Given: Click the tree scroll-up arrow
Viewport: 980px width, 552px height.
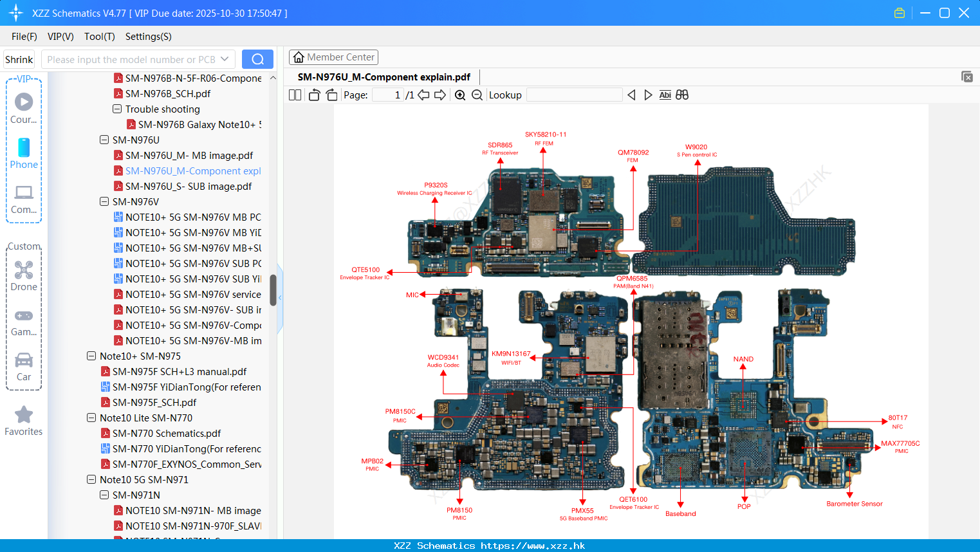Looking at the screenshot, I should tap(273, 78).
